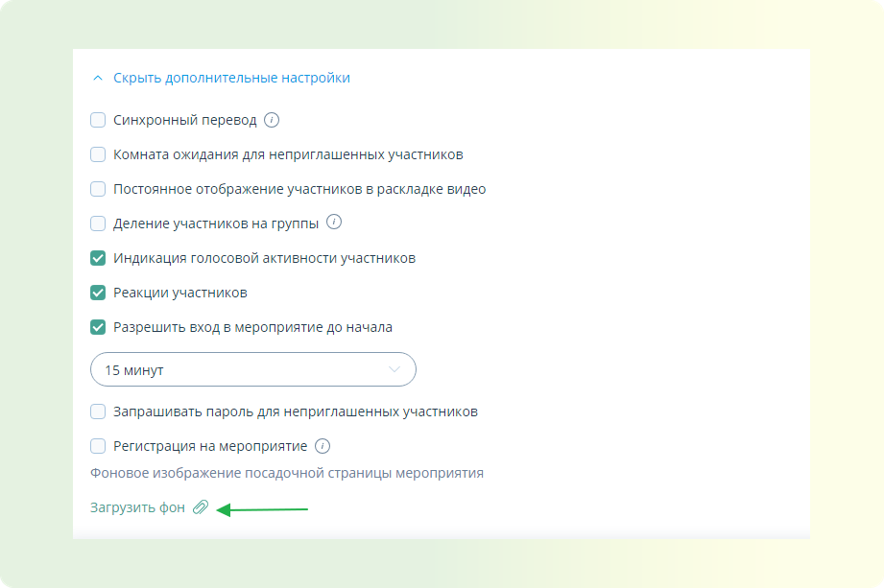
Task: Click Индикация голосовой активности участников label
Action: coord(264,258)
